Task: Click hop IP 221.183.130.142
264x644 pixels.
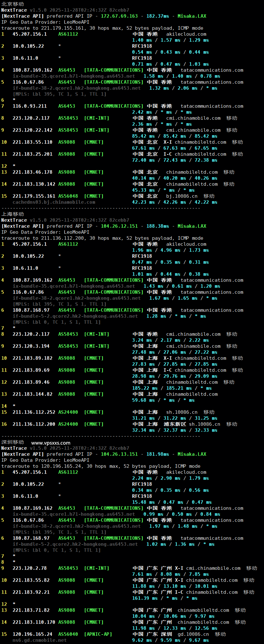Action: pyautogui.click(x=34, y=184)
